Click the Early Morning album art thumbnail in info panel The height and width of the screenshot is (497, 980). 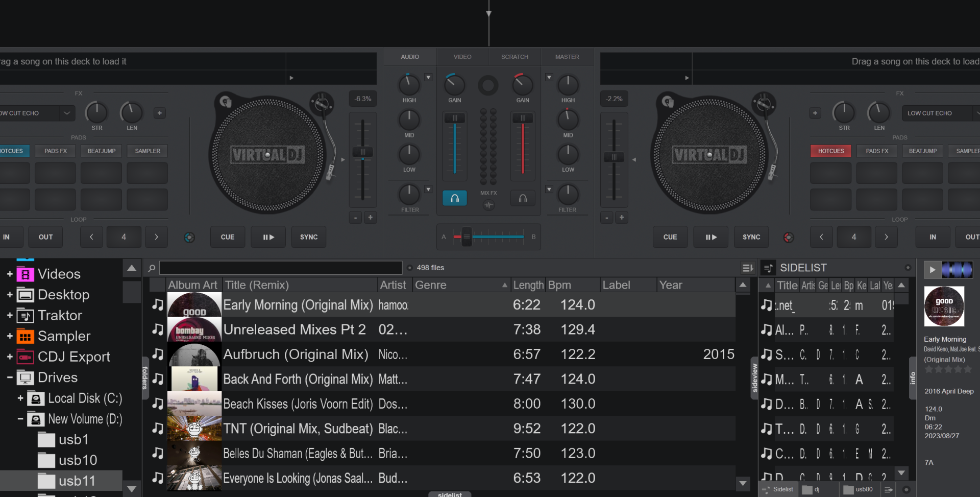click(x=944, y=306)
